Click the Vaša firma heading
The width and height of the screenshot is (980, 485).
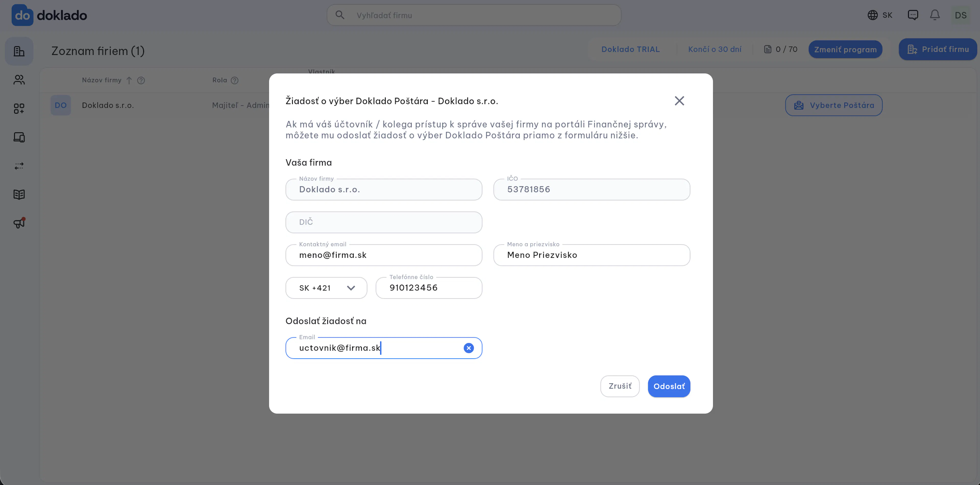pyautogui.click(x=309, y=163)
